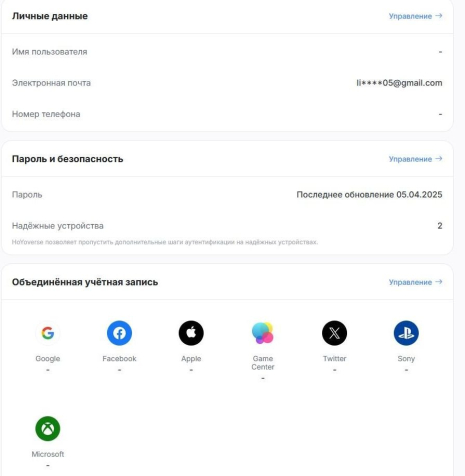Click the Microsoft Xbox icon
Viewport: 465px width, 476px height.
pyautogui.click(x=48, y=428)
